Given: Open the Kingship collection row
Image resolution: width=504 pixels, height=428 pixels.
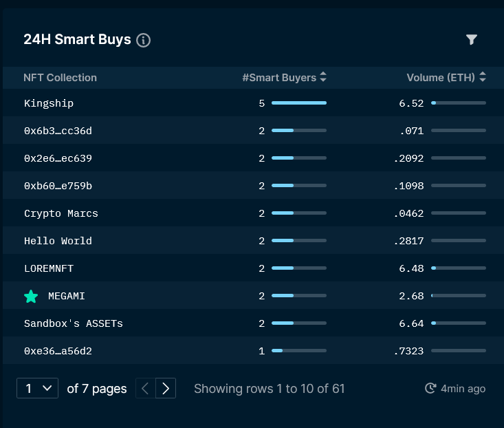Looking at the screenshot, I should pyautogui.click(x=252, y=103).
